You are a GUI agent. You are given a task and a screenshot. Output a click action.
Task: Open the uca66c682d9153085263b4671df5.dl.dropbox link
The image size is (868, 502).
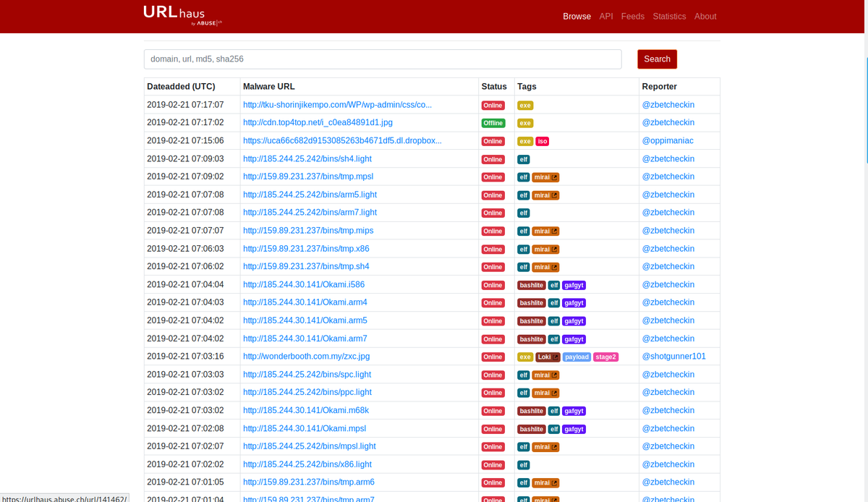point(342,141)
